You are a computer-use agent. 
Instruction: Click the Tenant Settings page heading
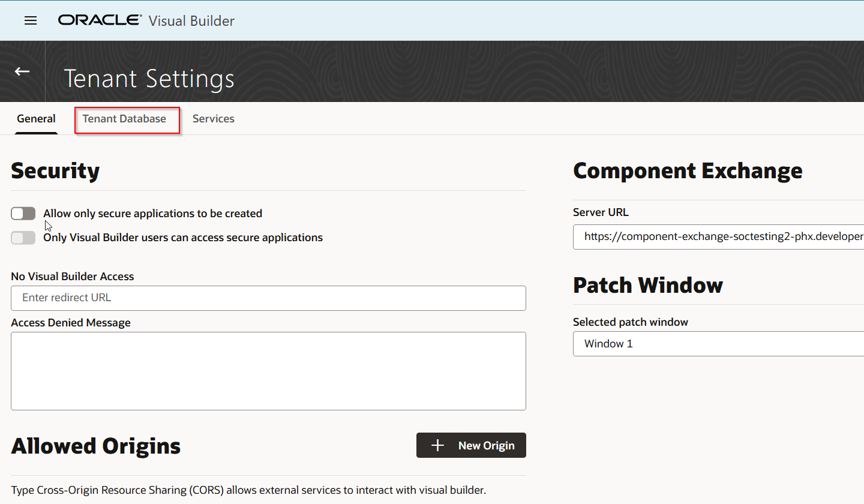149,79
